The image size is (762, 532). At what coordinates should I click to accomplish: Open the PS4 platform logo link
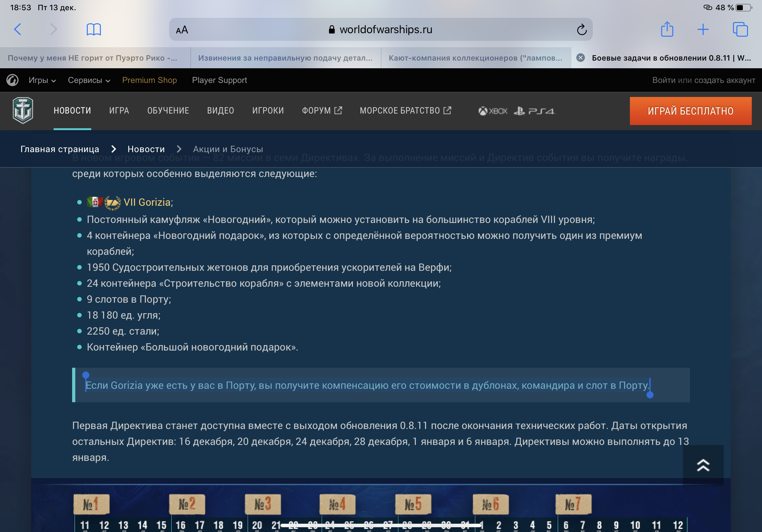(534, 111)
